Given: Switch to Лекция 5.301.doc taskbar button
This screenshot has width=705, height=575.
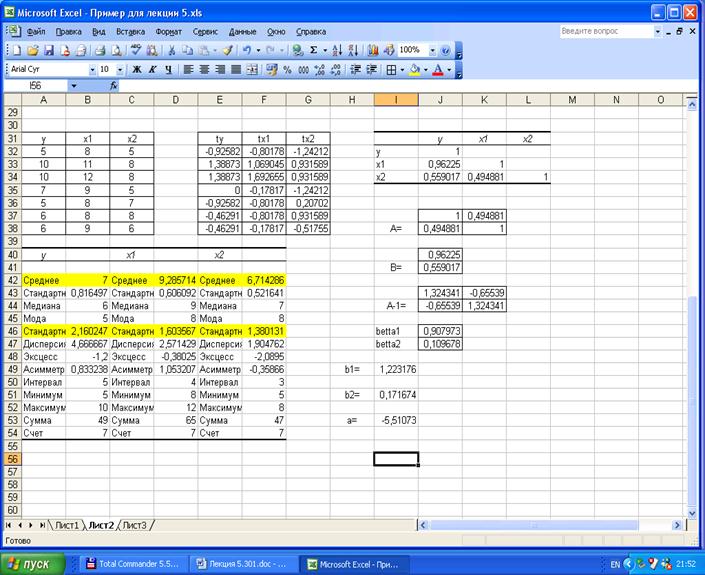Looking at the screenshot, I should (244, 564).
